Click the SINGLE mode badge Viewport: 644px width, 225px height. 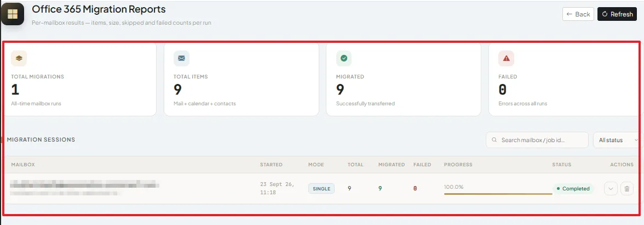pyautogui.click(x=321, y=188)
